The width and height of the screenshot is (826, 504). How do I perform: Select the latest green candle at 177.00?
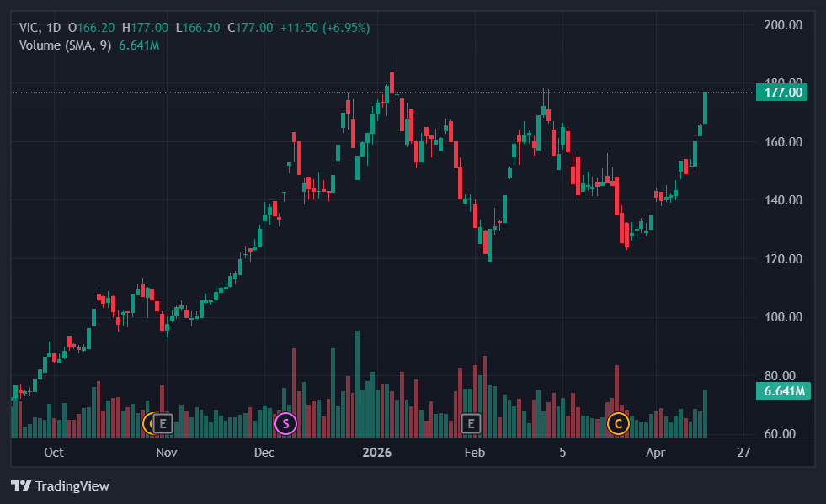tap(705, 108)
